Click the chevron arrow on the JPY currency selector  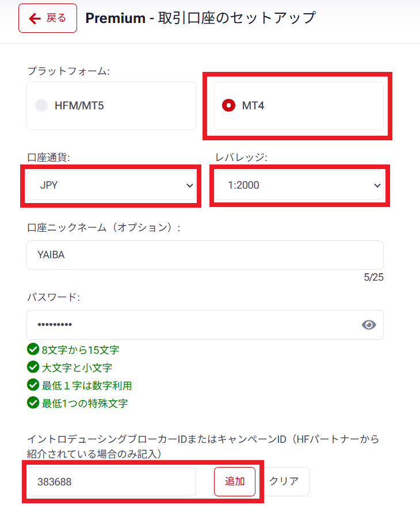point(189,186)
